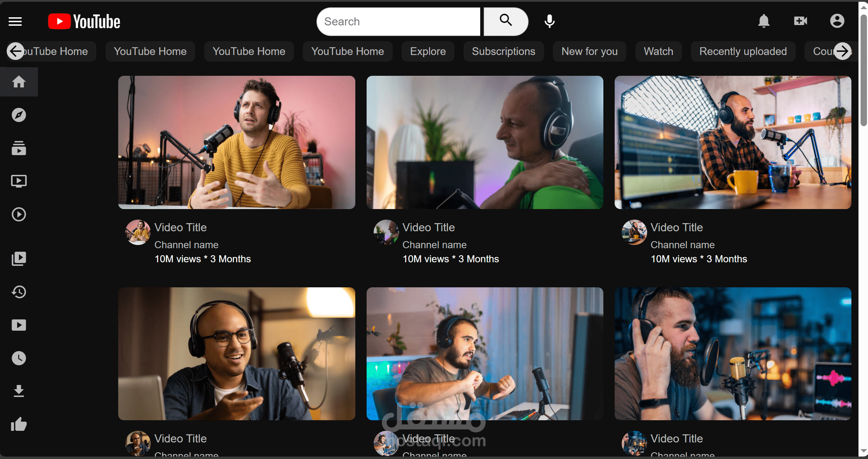Open Watch Later clock in the sidebar
The width and height of the screenshot is (868, 459).
click(19, 358)
